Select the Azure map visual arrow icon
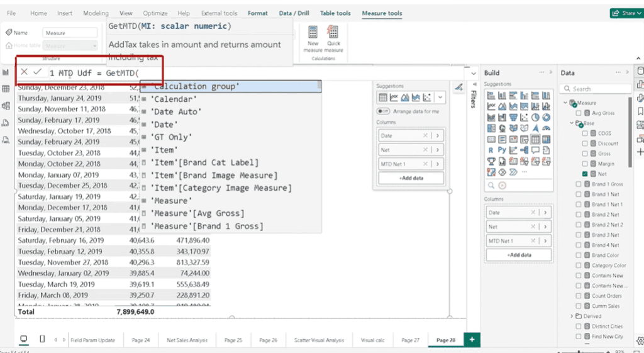This screenshot has height=353, width=644. click(x=535, y=128)
